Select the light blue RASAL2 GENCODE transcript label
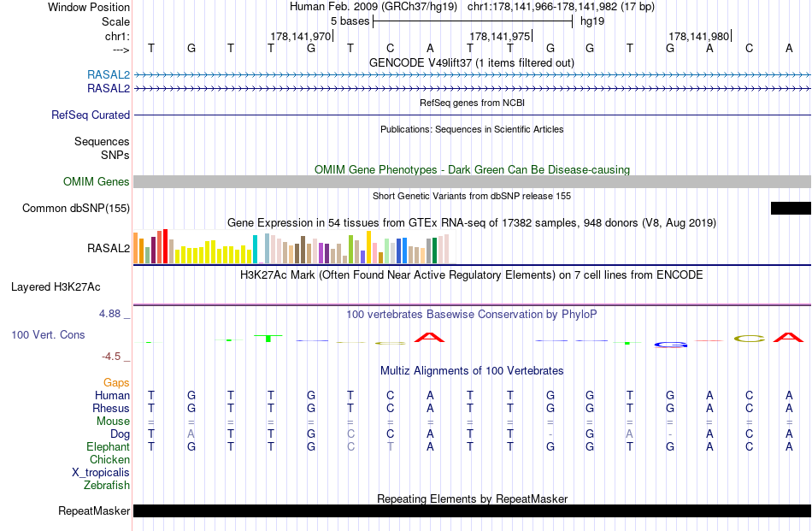The width and height of the screenshot is (812, 531). click(109, 74)
